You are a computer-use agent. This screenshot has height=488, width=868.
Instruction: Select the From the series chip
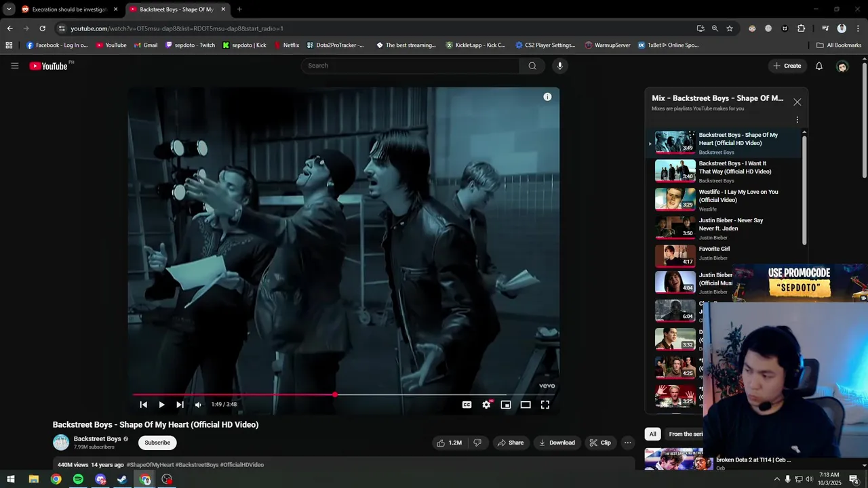(685, 434)
